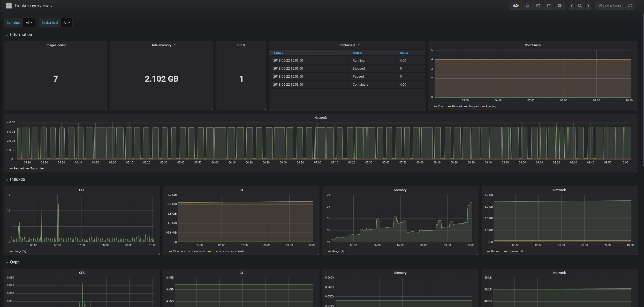Click Paused legend color swatch

coord(450,107)
